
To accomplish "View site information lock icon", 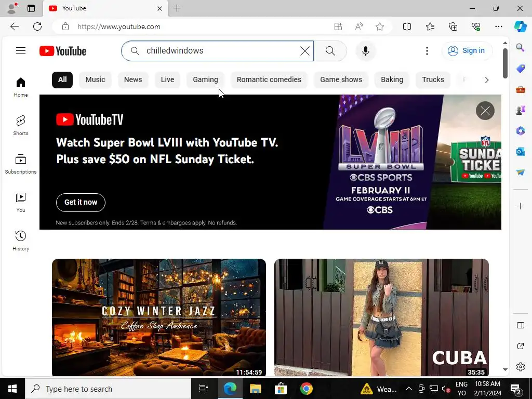I will tap(65, 27).
